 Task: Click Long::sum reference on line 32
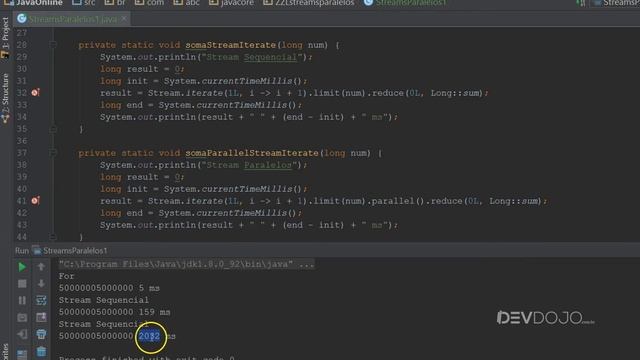point(455,93)
